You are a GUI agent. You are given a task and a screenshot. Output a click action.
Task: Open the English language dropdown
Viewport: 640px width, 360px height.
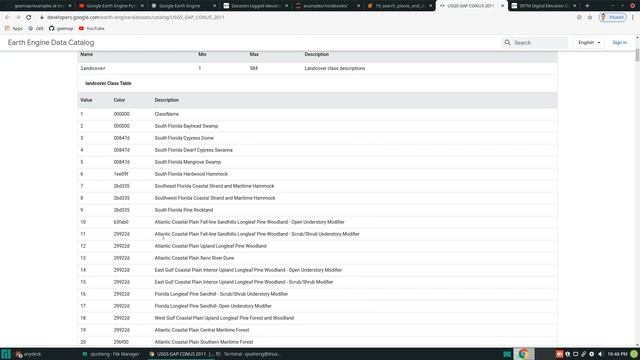point(589,42)
